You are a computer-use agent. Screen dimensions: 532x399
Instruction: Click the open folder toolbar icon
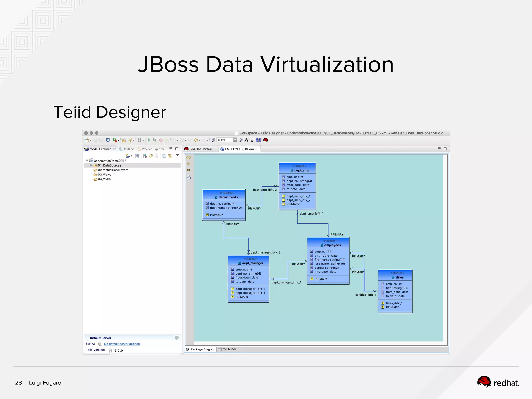(124, 140)
